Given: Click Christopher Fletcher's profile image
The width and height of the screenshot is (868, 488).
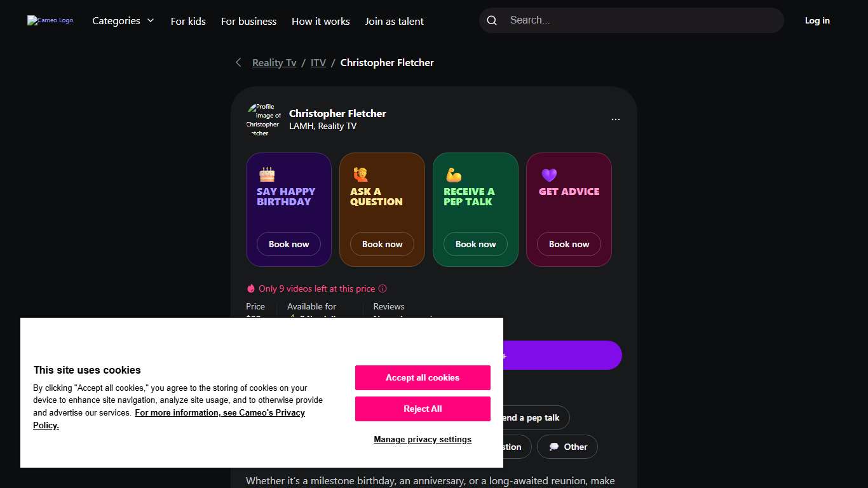Looking at the screenshot, I should coord(264,119).
